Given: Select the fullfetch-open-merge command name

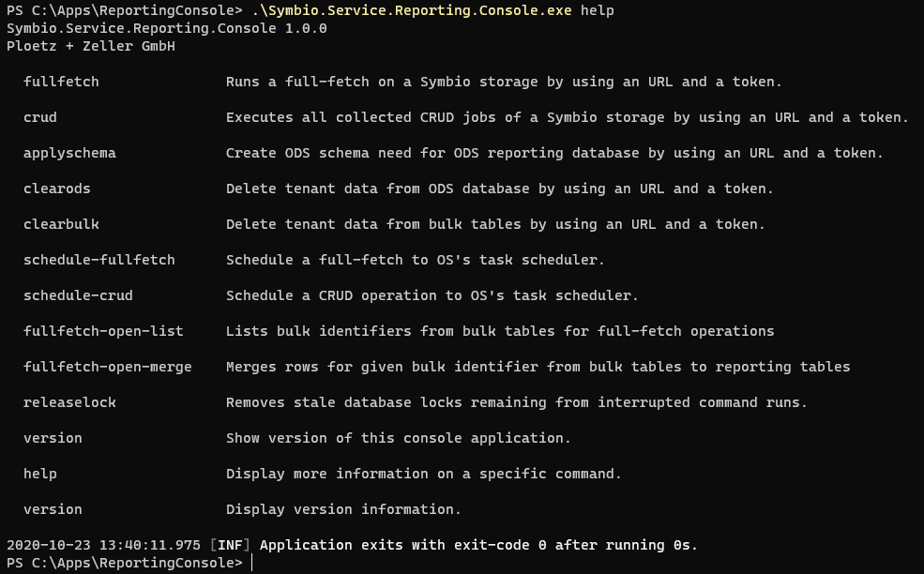Looking at the screenshot, I should click(x=107, y=367).
